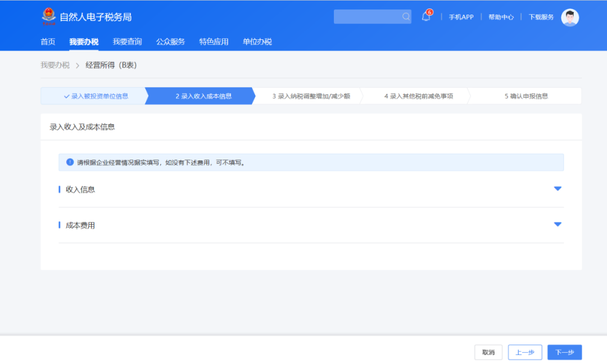Expand the 收入信息 section
The height and width of the screenshot is (364, 607).
click(558, 189)
